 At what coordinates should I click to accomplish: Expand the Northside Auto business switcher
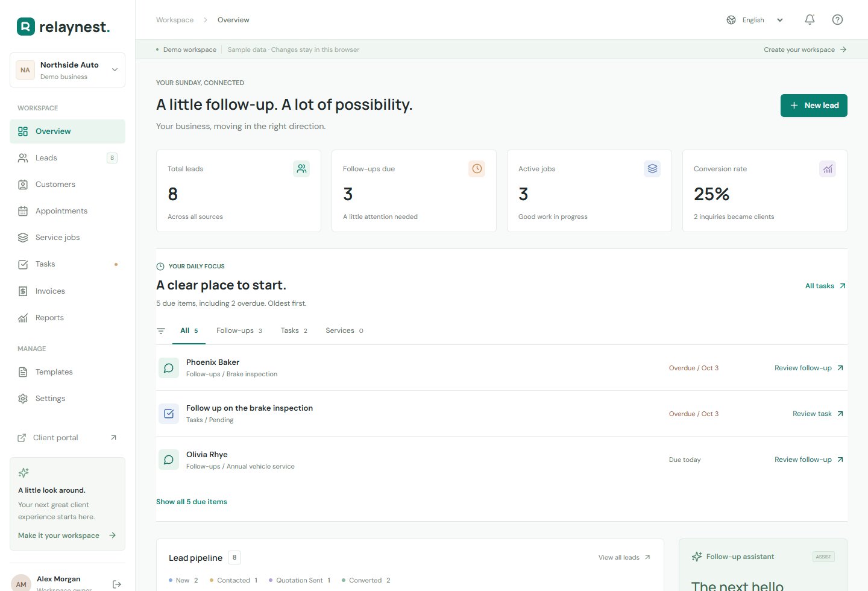click(68, 70)
